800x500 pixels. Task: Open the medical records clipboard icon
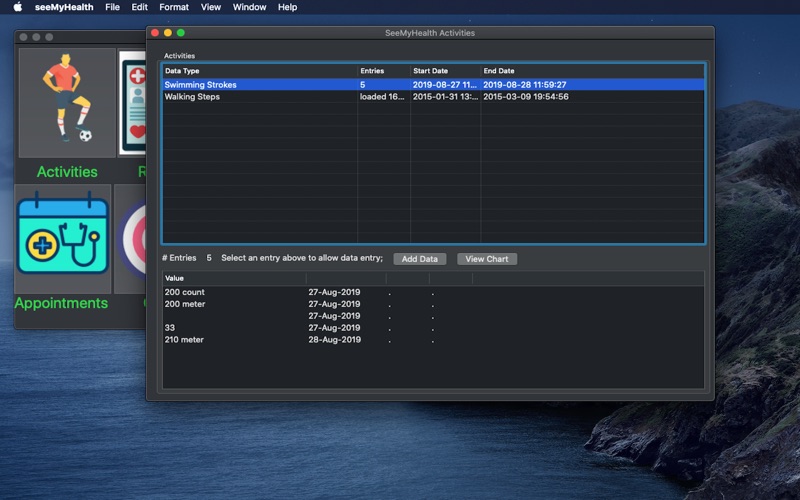tap(133, 103)
